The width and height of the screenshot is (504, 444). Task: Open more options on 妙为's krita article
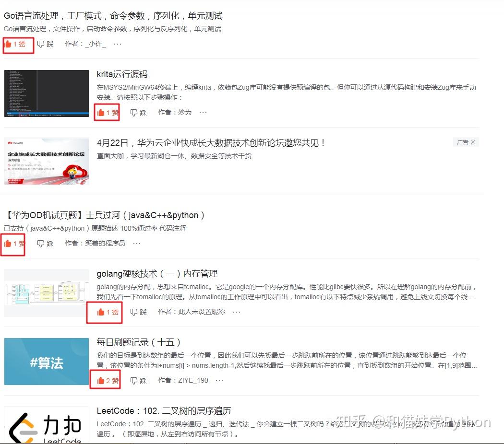click(x=203, y=112)
